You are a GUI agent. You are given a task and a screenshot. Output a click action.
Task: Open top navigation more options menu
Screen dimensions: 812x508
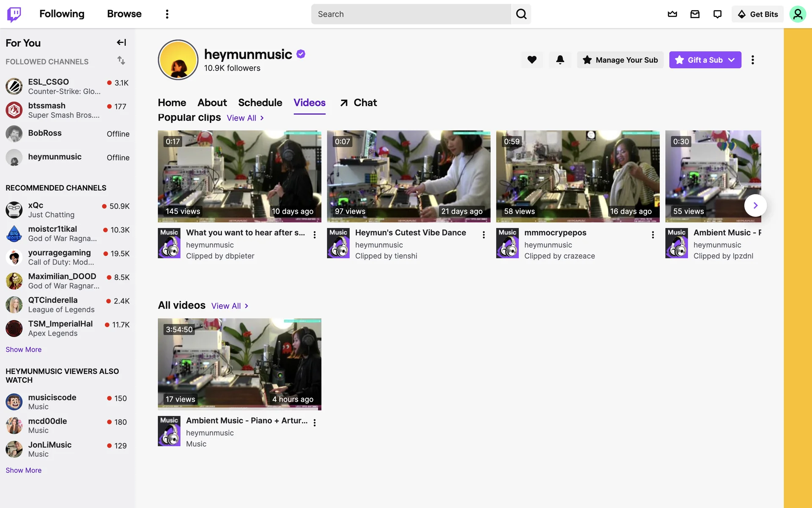(x=167, y=14)
